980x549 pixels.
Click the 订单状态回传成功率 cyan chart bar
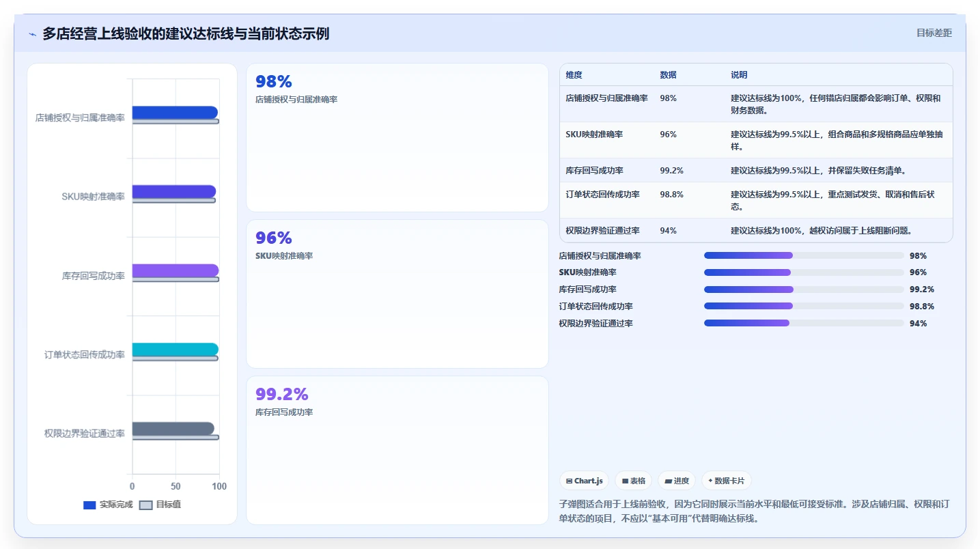click(x=176, y=350)
